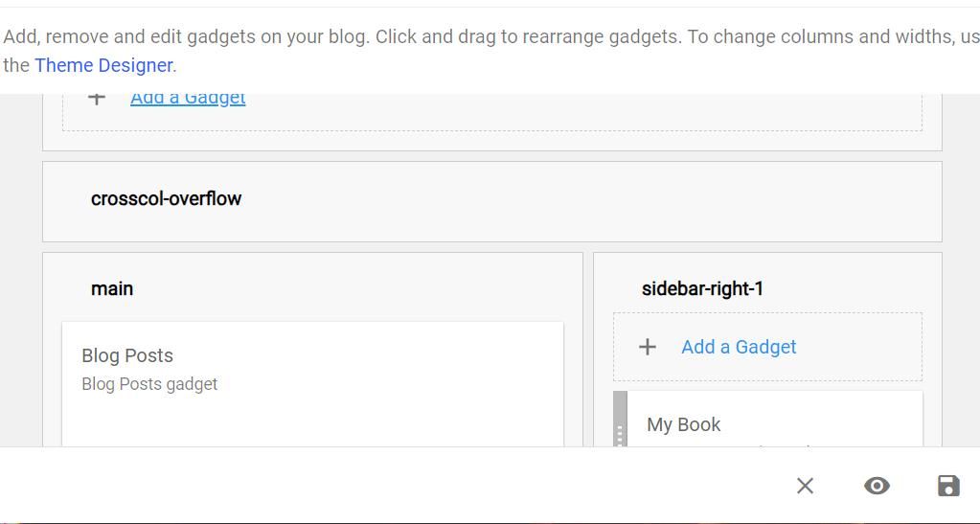980x524 pixels.
Task: Click the plus icon in sidebar-right-1
Action: 648,347
